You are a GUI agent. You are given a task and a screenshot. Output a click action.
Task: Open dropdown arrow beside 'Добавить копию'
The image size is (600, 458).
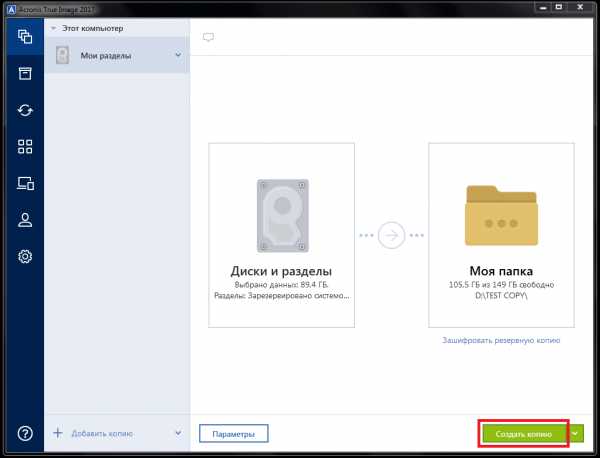178,433
